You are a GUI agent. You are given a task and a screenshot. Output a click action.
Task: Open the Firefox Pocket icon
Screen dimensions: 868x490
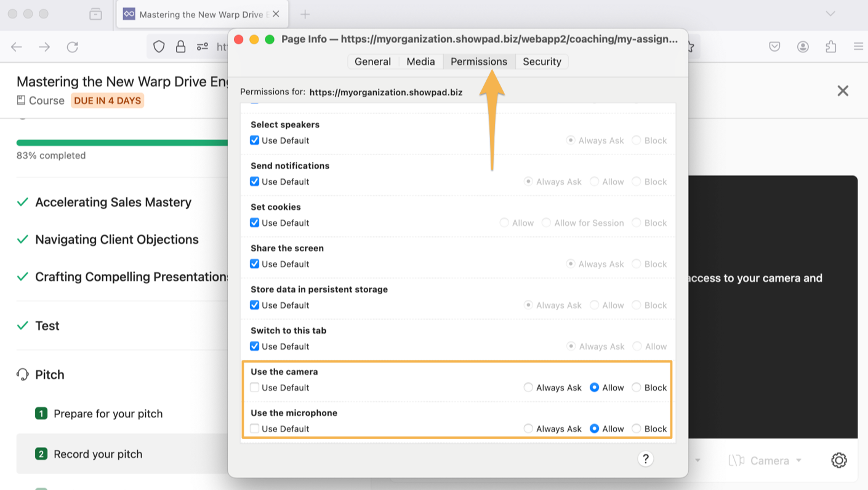point(774,46)
